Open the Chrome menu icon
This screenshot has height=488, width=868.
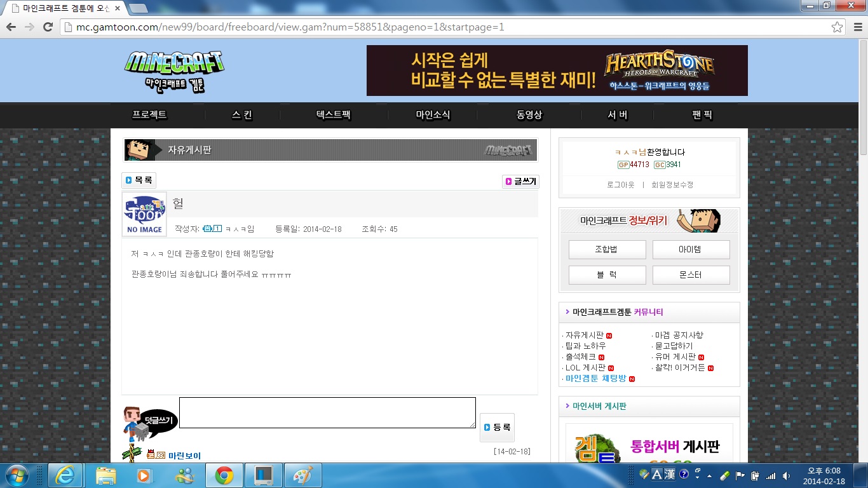(855, 27)
